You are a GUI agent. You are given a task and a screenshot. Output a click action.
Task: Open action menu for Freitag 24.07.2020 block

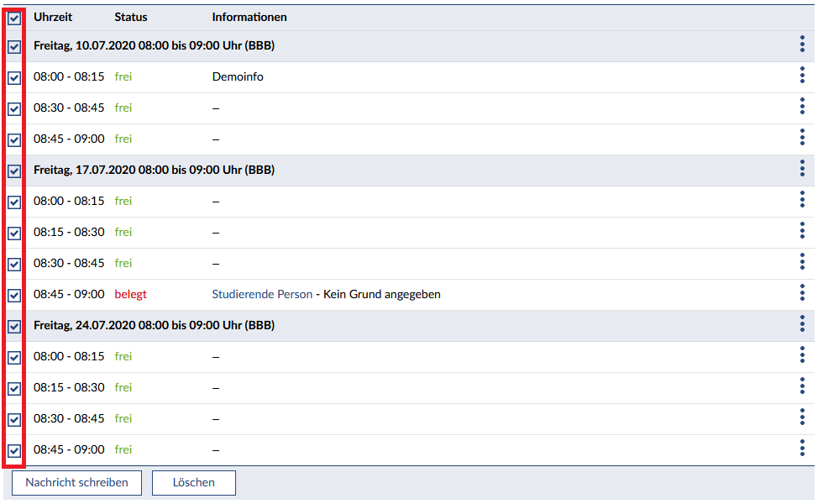[x=802, y=324]
